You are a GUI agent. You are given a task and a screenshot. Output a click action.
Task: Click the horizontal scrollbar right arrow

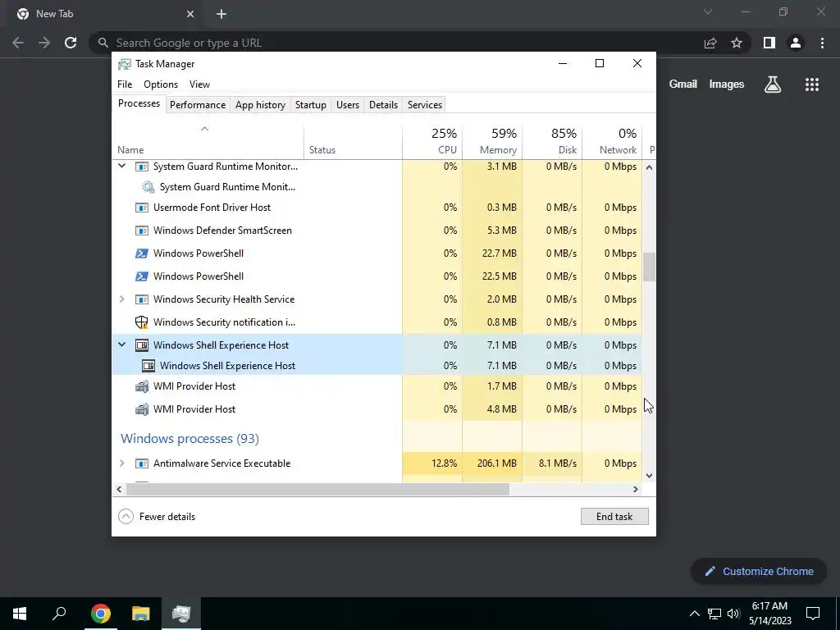click(636, 489)
